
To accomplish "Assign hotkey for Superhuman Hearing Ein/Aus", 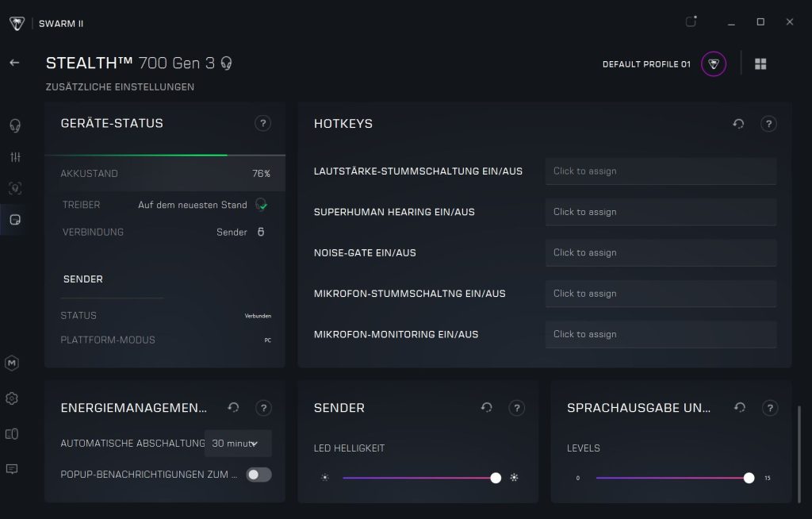I will (661, 212).
